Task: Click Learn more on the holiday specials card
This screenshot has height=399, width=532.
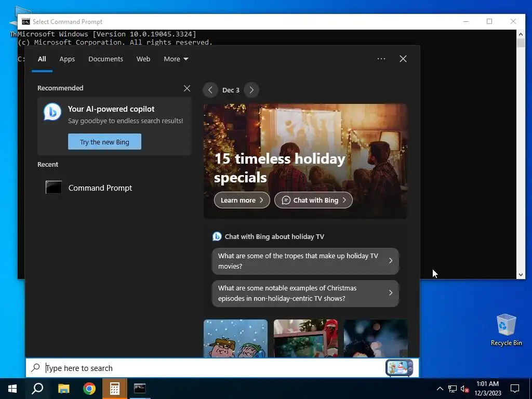Action: 242,200
